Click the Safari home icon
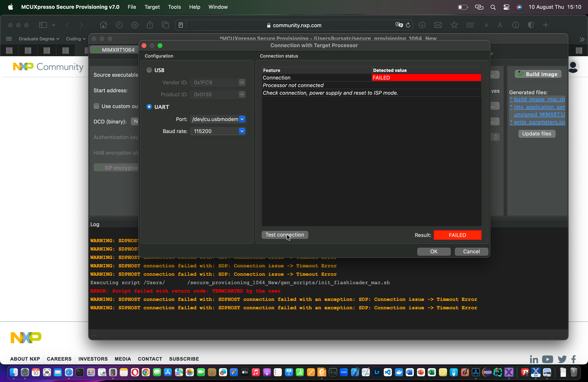 103,25
